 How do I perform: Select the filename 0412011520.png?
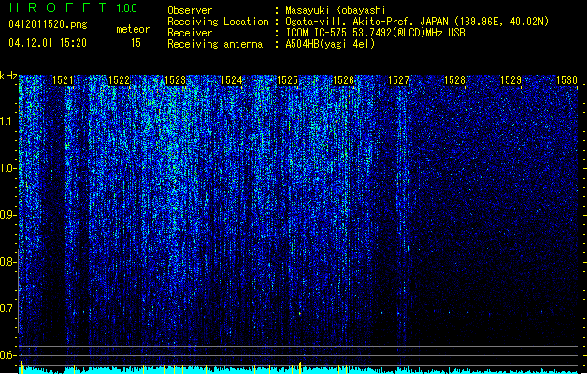coord(48,25)
